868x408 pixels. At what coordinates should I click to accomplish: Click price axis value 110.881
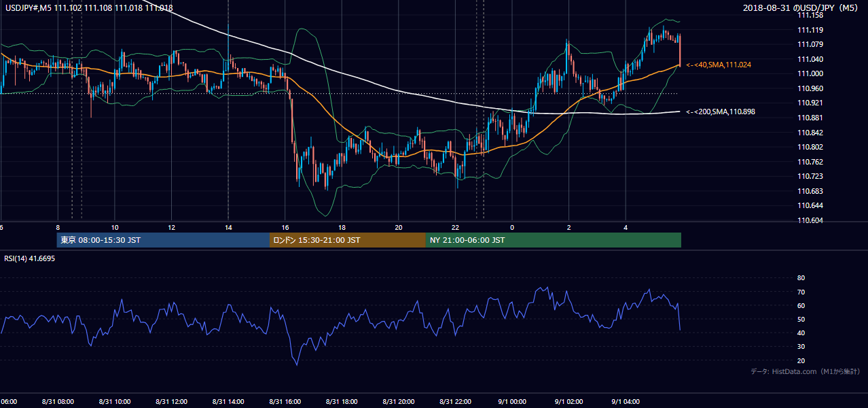810,118
